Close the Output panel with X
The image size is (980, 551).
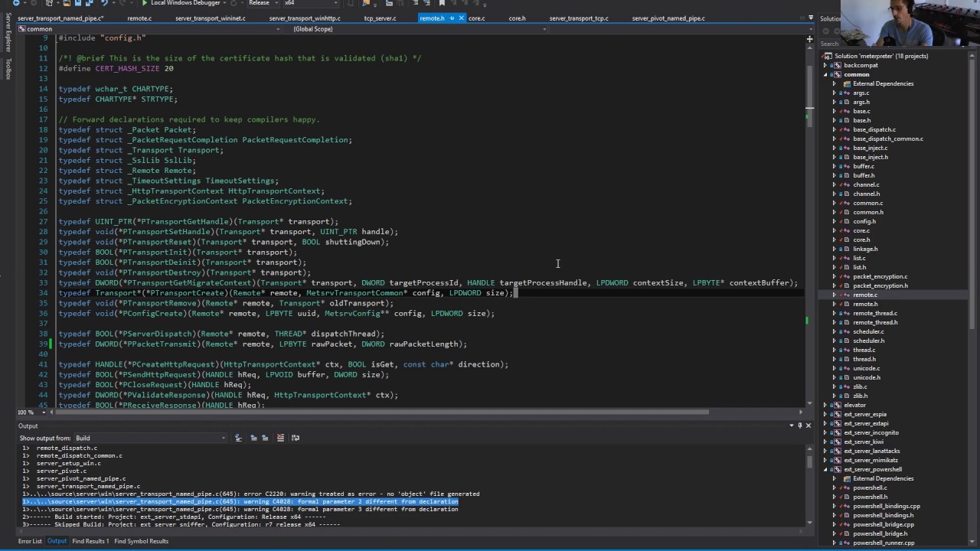808,425
